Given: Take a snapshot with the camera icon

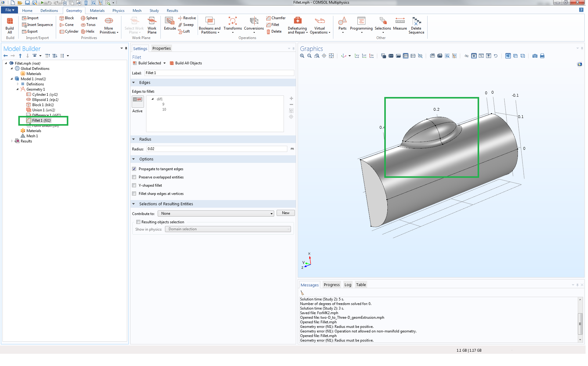Looking at the screenshot, I should point(535,56).
